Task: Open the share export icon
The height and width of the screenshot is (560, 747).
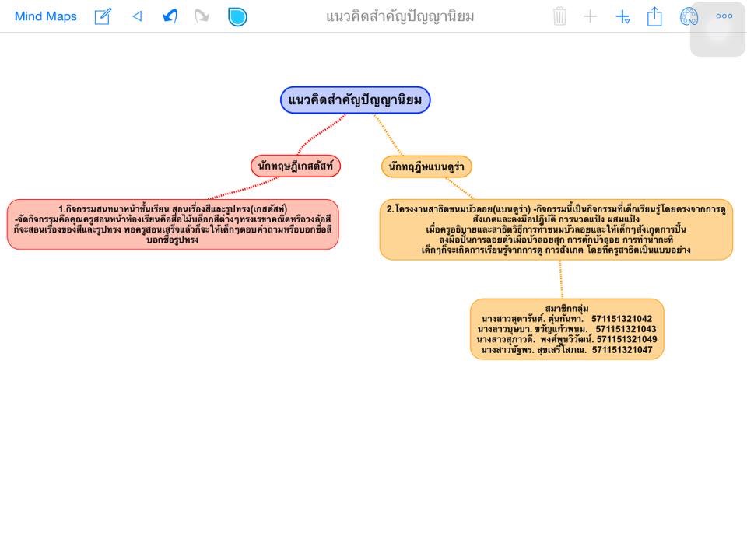Action: click(x=654, y=16)
